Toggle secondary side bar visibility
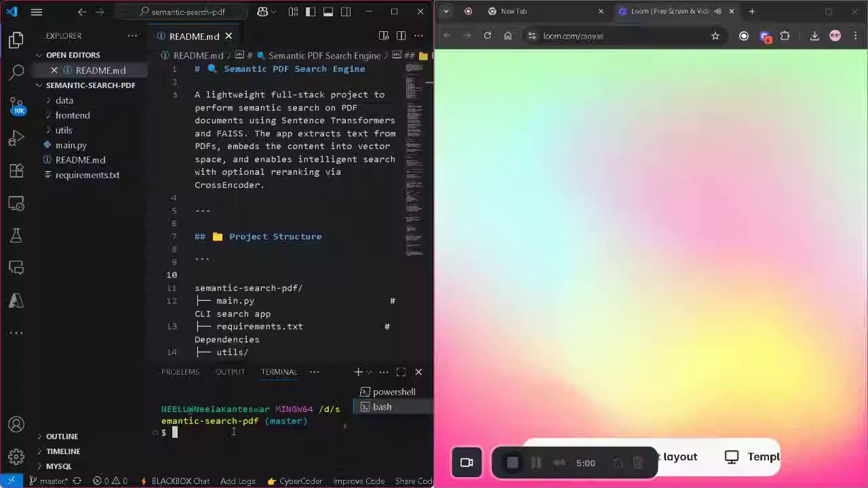The width and height of the screenshot is (868, 488). tap(346, 12)
